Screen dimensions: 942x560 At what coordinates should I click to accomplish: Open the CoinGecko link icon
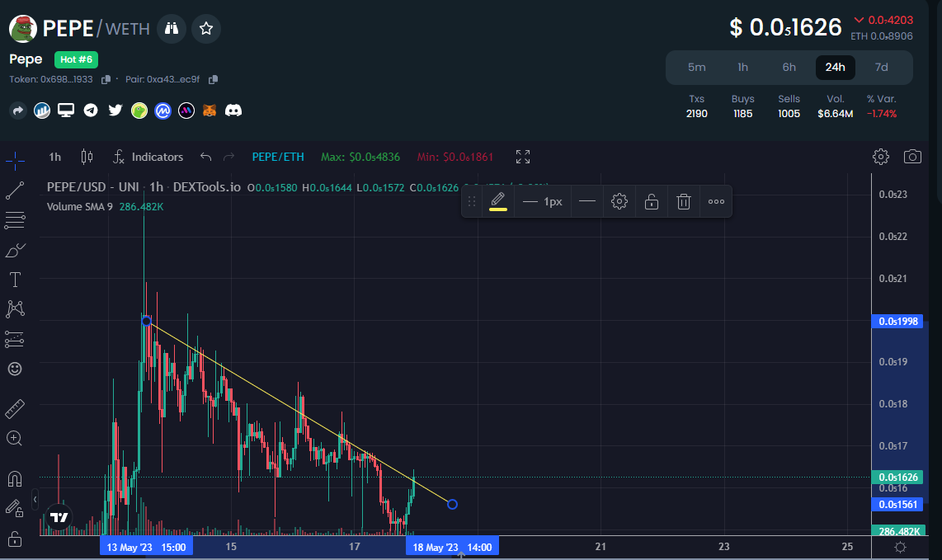pos(139,111)
